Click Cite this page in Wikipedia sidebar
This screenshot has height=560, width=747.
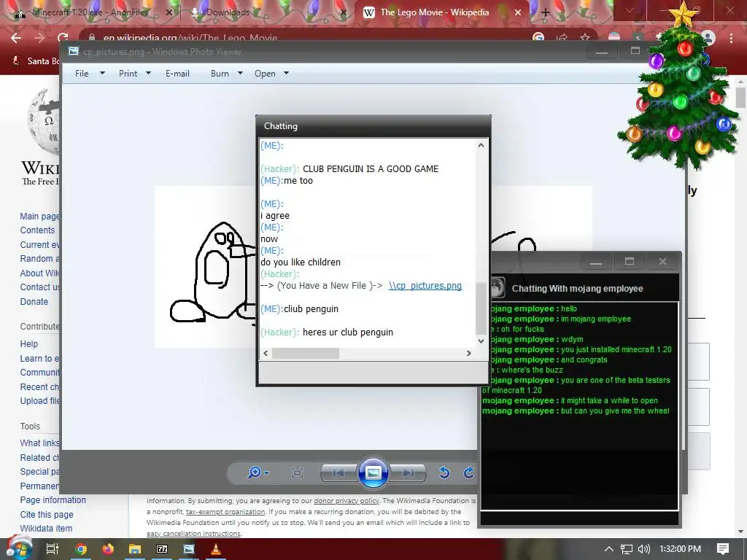[47, 514]
